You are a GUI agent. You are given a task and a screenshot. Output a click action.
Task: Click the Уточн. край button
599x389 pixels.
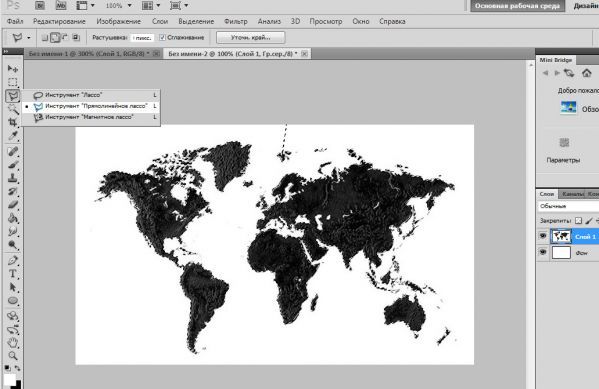pos(251,37)
